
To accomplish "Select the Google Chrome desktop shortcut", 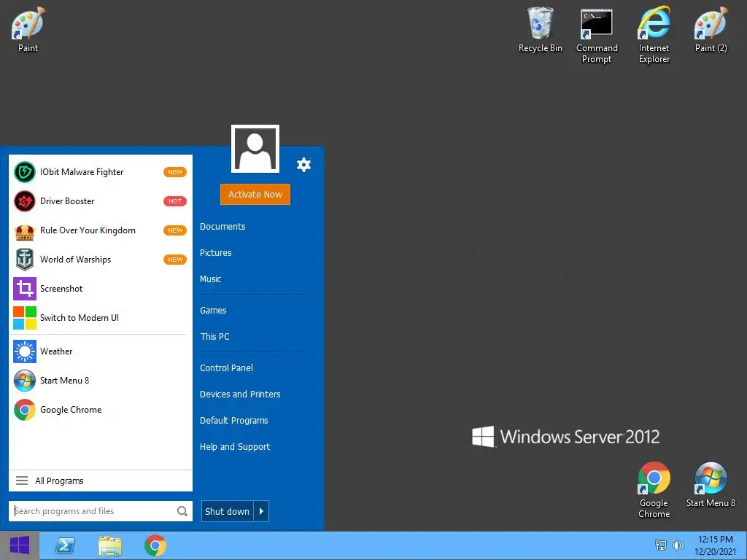I will tap(654, 491).
